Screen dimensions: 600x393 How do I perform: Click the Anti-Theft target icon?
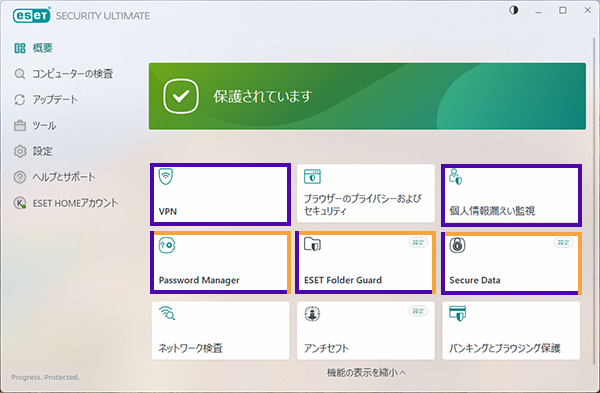[312, 314]
